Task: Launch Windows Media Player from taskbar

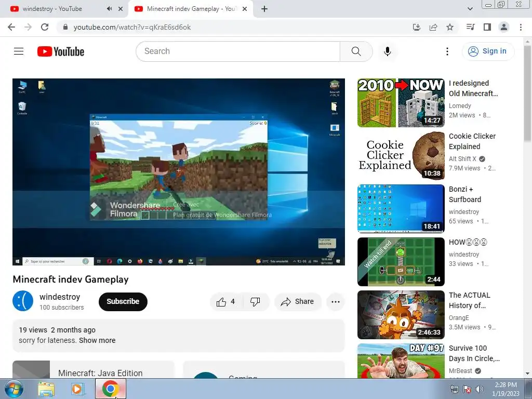Action: 78,389
